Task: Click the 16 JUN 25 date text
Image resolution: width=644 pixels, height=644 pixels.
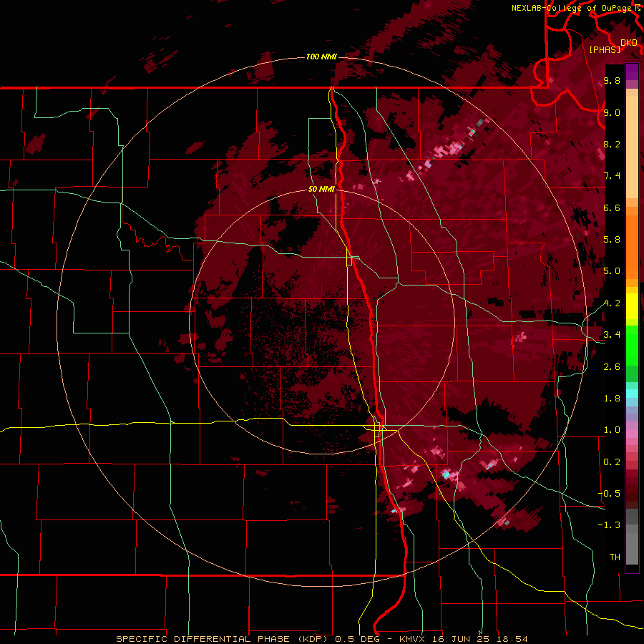Action: click(x=461, y=639)
